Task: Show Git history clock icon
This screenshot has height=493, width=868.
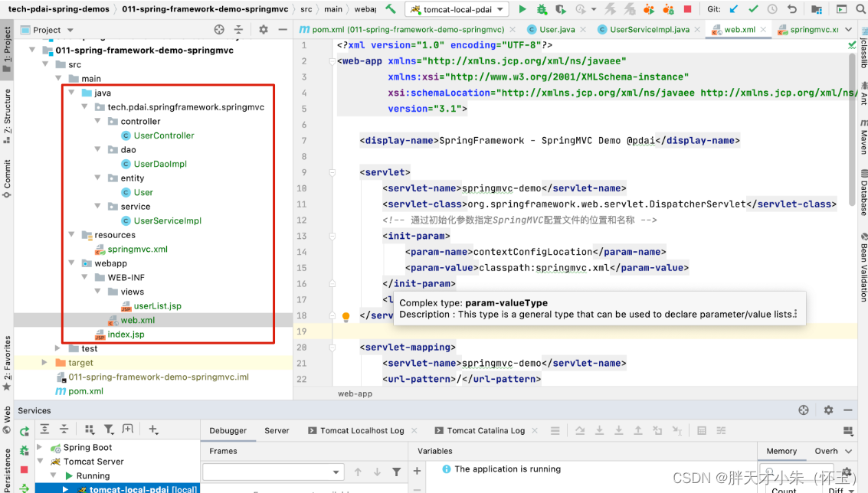Action: point(772,9)
